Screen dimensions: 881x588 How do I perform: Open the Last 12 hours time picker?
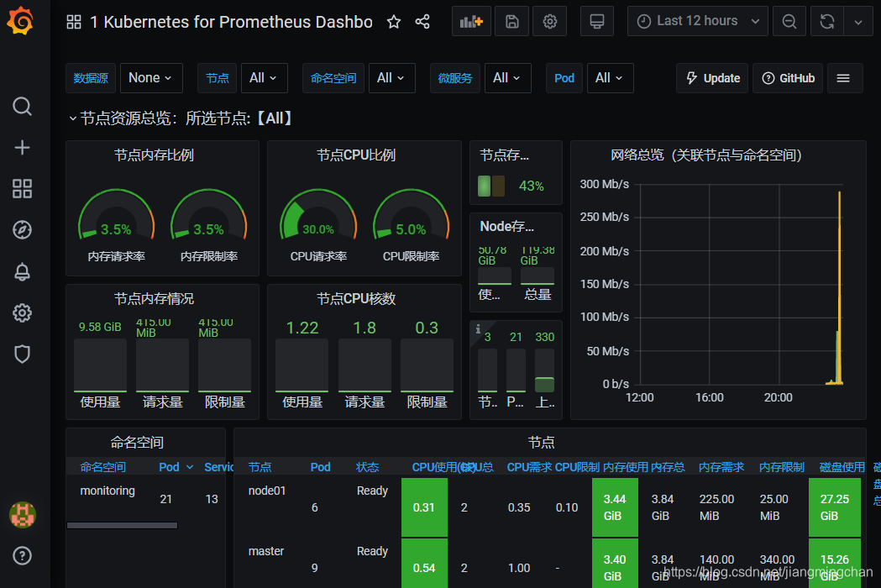point(697,21)
